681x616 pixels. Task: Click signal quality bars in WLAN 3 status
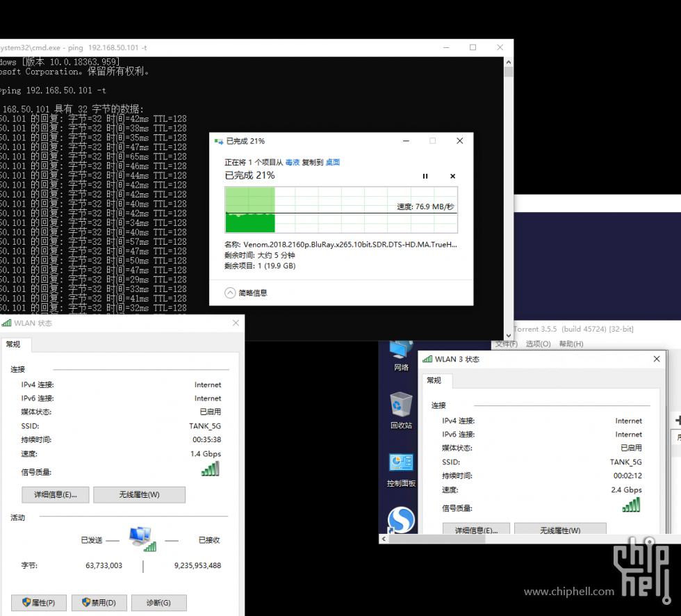(632, 505)
